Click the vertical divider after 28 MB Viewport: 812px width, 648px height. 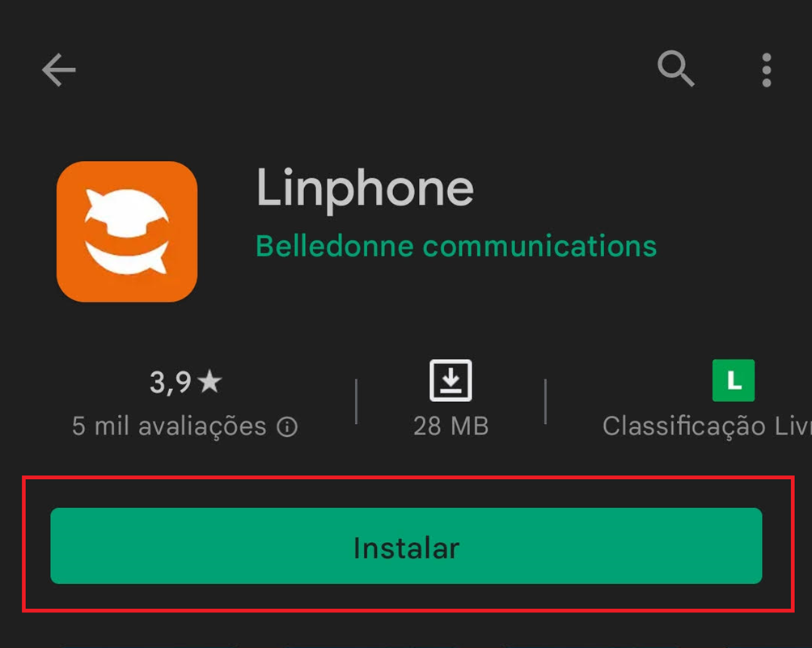tap(545, 401)
